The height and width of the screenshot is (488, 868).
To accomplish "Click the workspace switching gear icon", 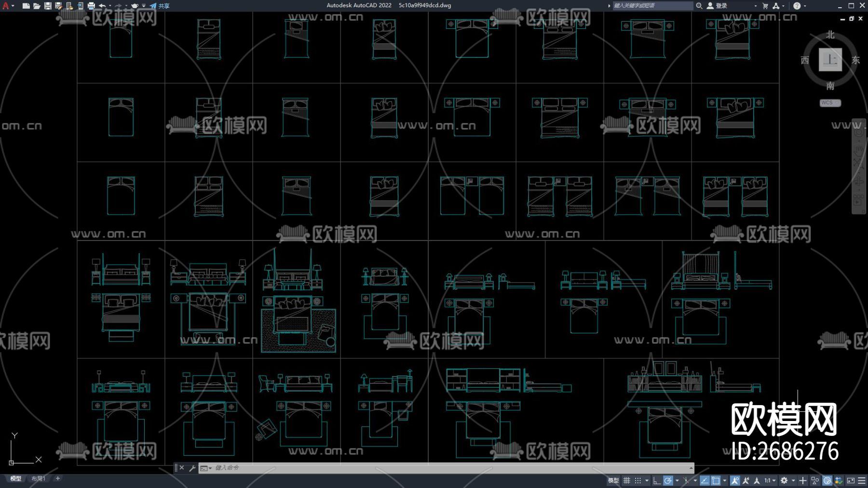I will 784,480.
